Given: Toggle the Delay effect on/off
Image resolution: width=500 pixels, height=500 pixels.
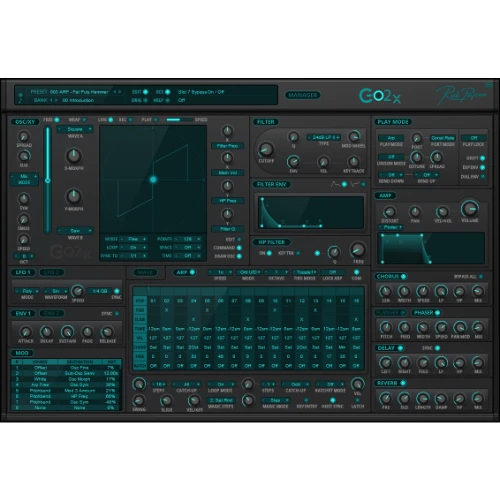Looking at the screenshot, I should (400, 348).
